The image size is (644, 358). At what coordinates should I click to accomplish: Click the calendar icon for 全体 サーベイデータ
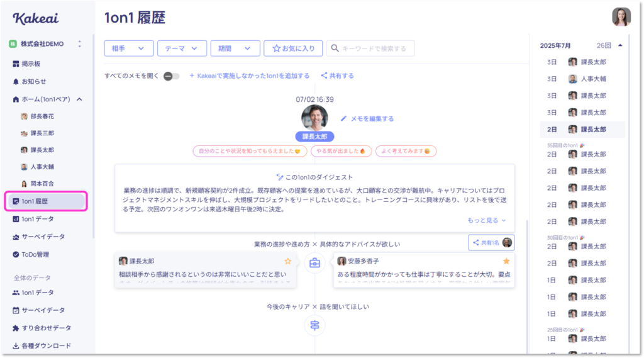pos(16,310)
